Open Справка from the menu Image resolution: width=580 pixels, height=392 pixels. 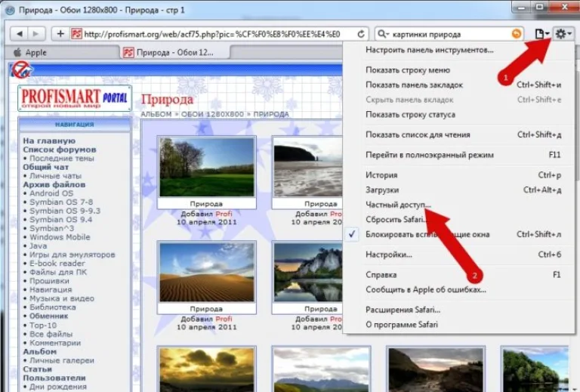[381, 275]
